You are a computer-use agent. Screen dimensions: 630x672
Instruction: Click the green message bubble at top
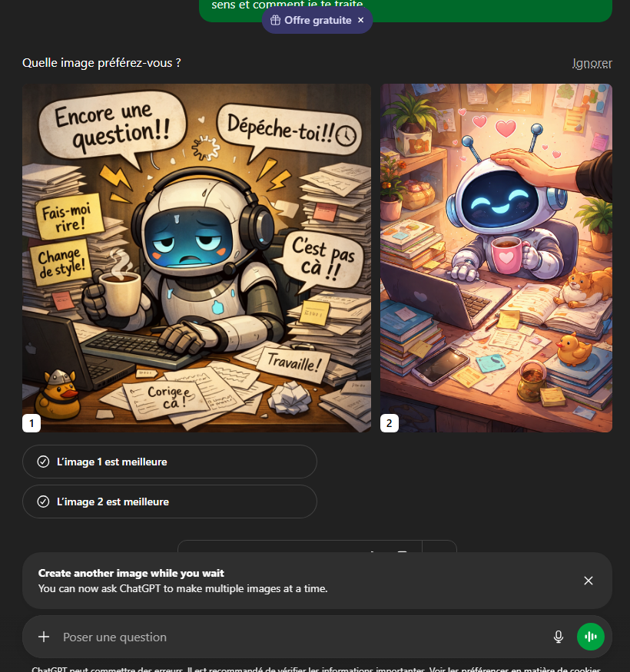point(406,11)
